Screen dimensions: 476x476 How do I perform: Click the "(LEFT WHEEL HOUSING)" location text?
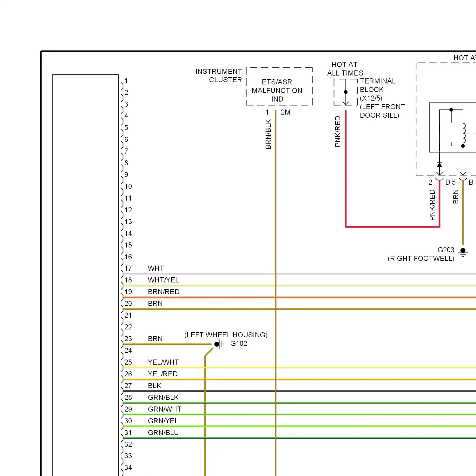point(226,335)
